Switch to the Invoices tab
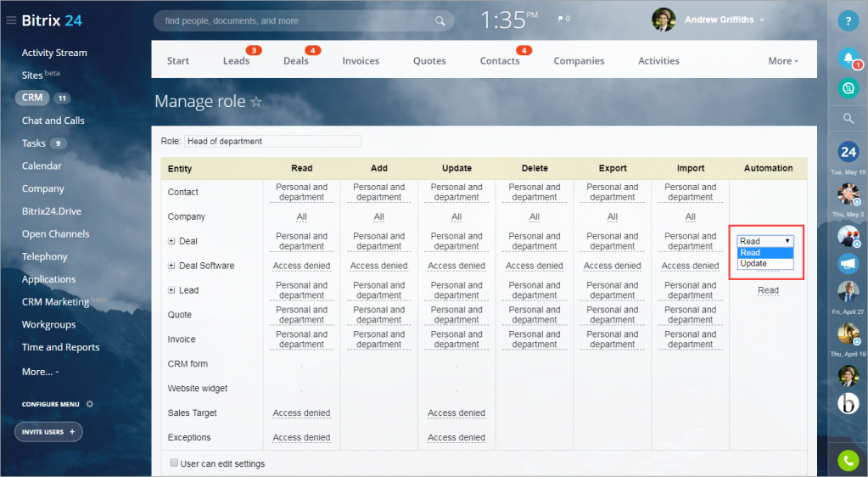Viewport: 868px width, 477px height. click(361, 61)
